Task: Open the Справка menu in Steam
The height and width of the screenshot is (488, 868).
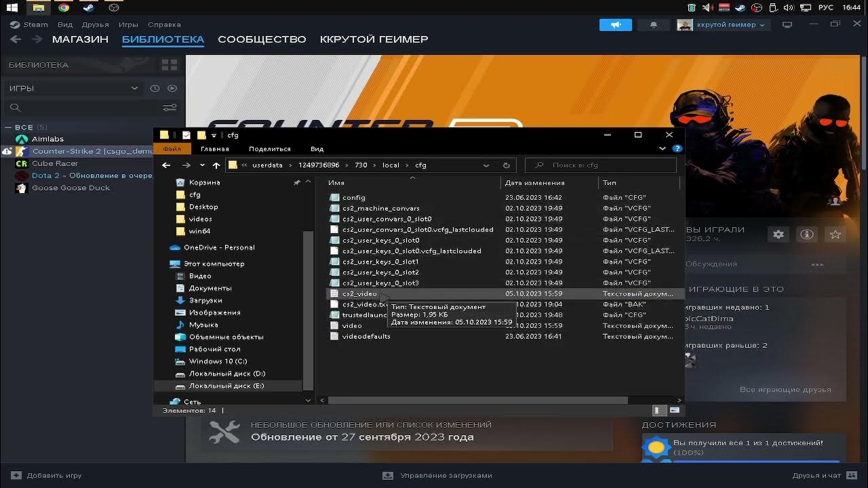Action: (164, 24)
